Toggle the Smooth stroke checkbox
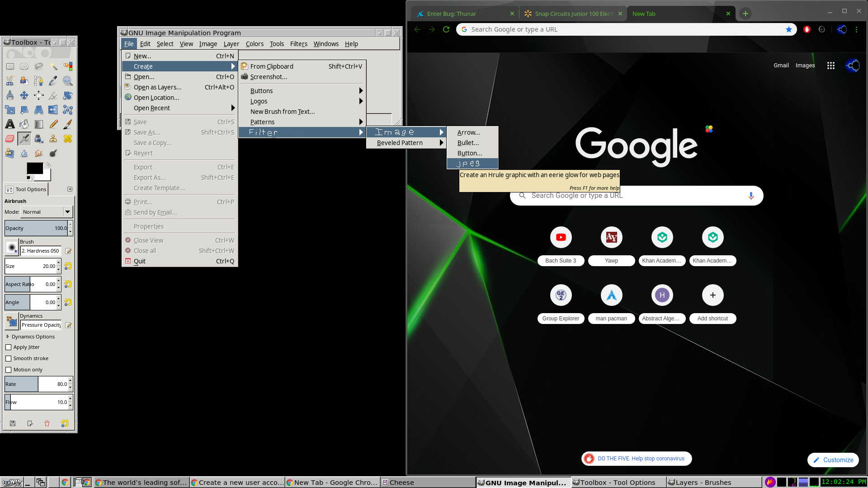This screenshot has width=868, height=488. [9, 358]
